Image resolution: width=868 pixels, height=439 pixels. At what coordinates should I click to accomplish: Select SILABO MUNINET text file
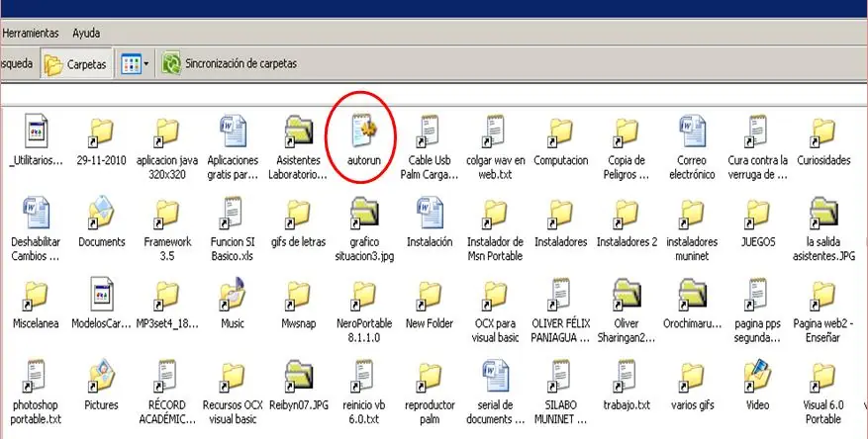coord(561,376)
